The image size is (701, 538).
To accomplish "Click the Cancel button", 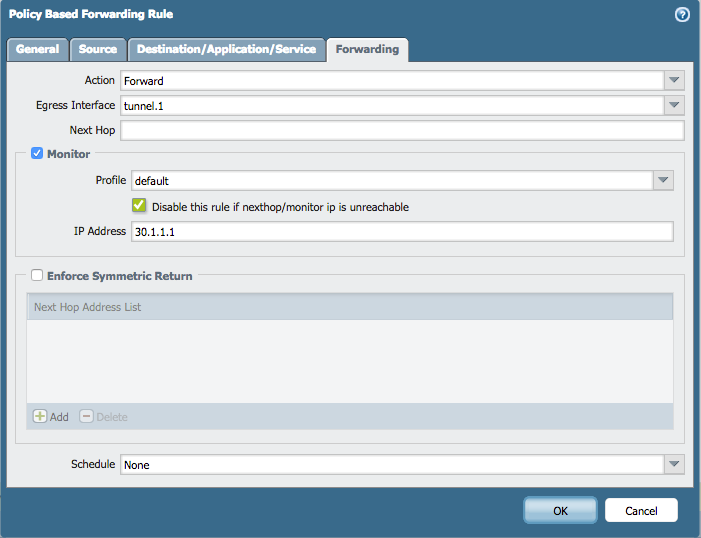I will pyautogui.click(x=641, y=510).
